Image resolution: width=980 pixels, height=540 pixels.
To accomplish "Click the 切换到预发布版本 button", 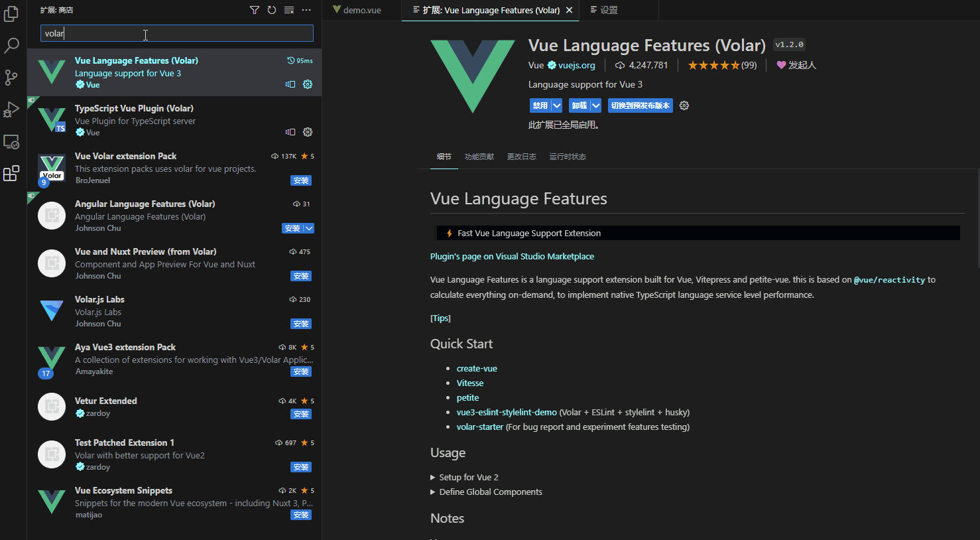I will tap(641, 105).
